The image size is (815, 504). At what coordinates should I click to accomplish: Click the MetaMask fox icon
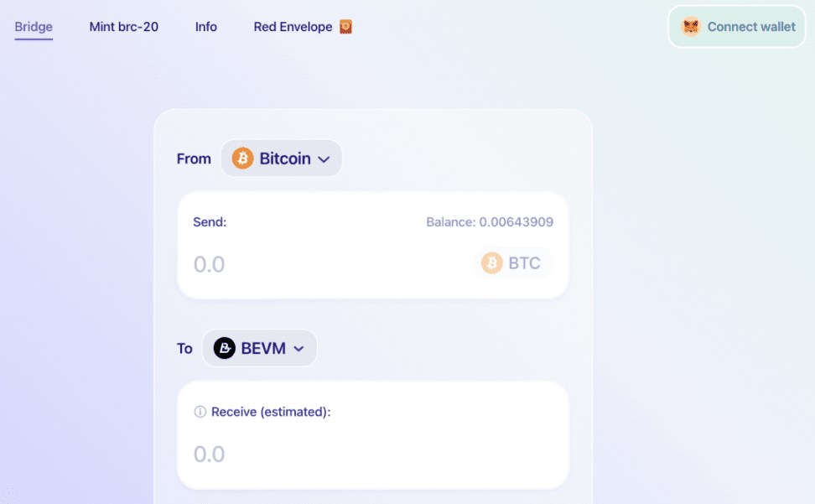(x=690, y=27)
